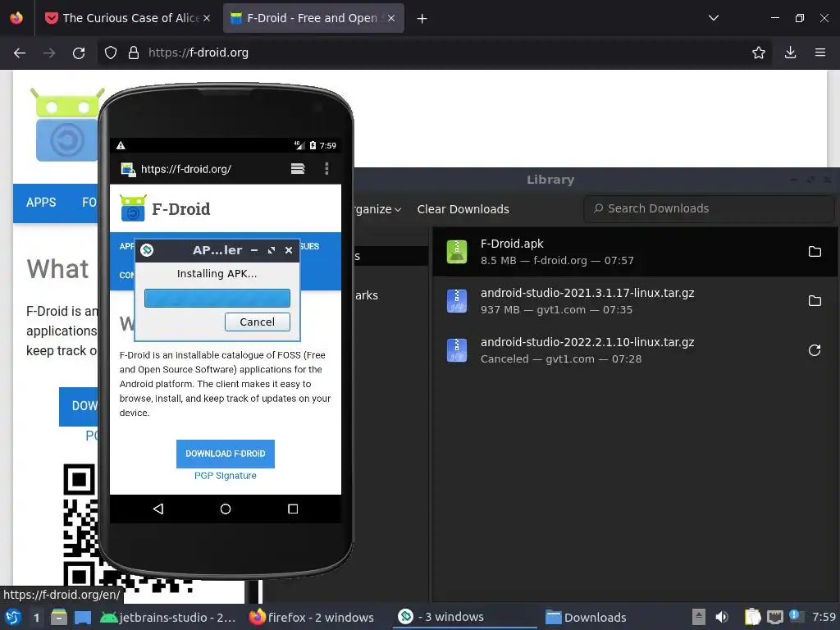Switch to The Curious Case of Alice tab
840x630 pixels.
pyautogui.click(x=127, y=18)
